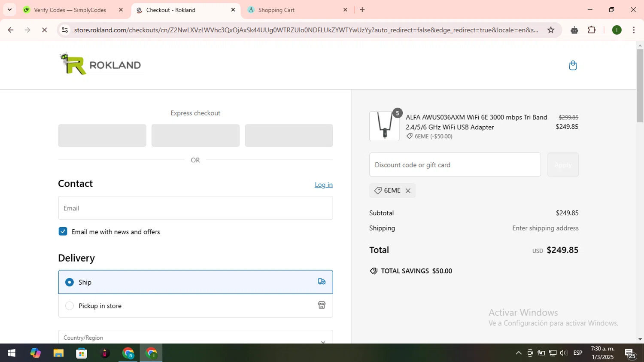Click the page vertical scrollbar thumb
This screenshot has height=362, width=644.
pyautogui.click(x=640, y=86)
